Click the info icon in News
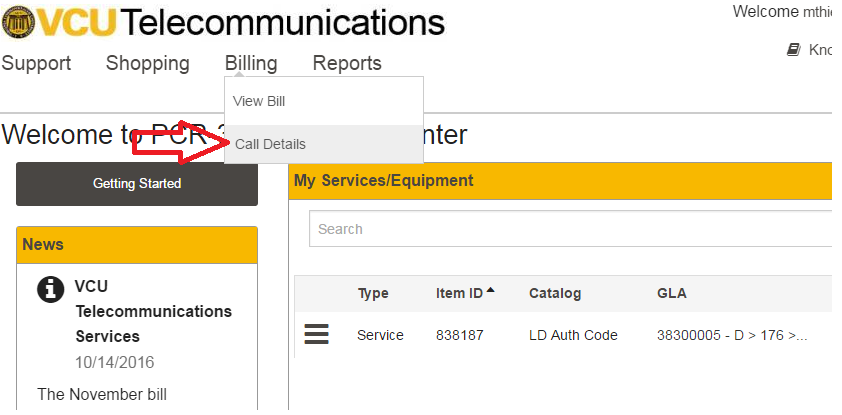This screenshot has width=842, height=415. pyautogui.click(x=50, y=290)
